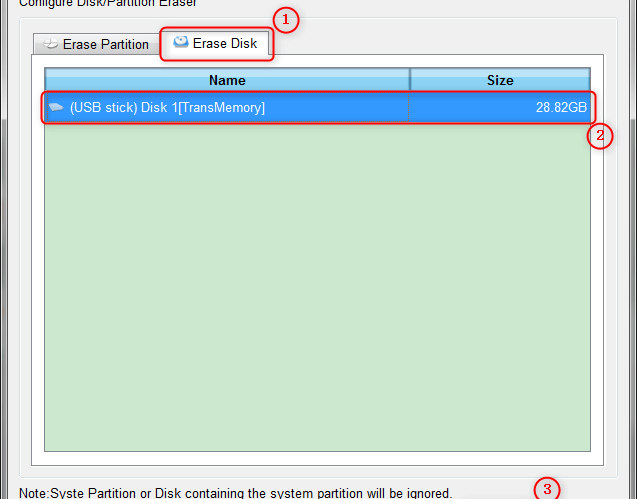637x499 pixels.
Task: Click the divider between Name and Size headers
Action: pyautogui.click(x=410, y=80)
